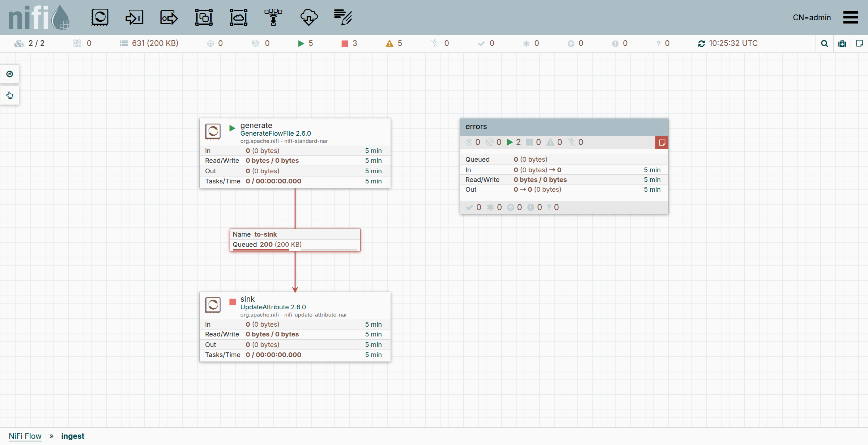Click UpdateAttribute 2.6.0 type text
Viewport: 868px width, 445px height.
coord(273,307)
